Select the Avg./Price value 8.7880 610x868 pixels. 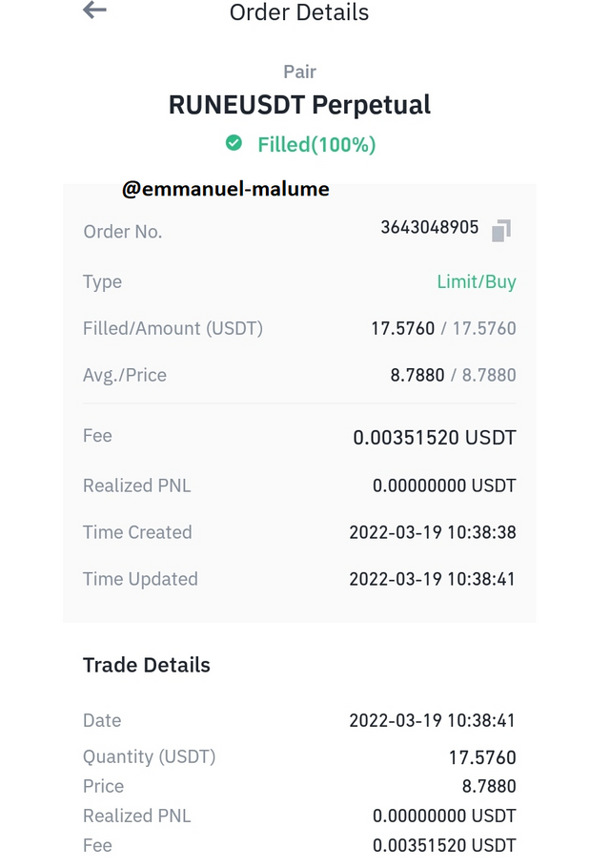click(x=453, y=375)
